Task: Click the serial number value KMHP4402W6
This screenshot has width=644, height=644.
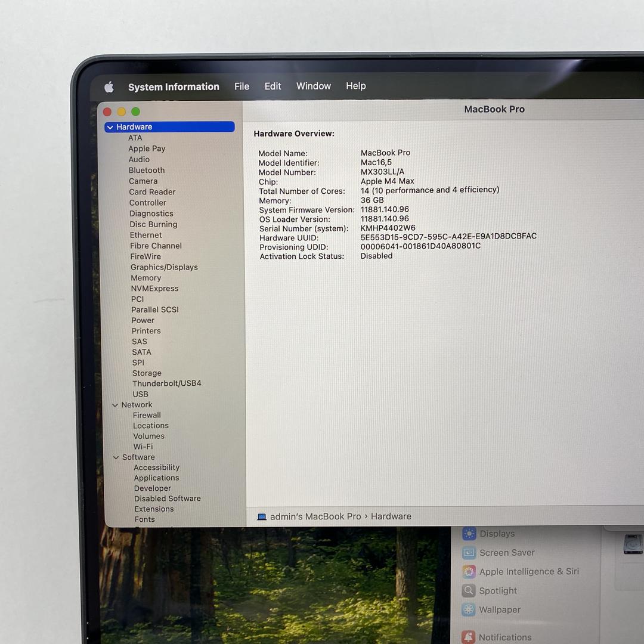Action: click(x=388, y=228)
